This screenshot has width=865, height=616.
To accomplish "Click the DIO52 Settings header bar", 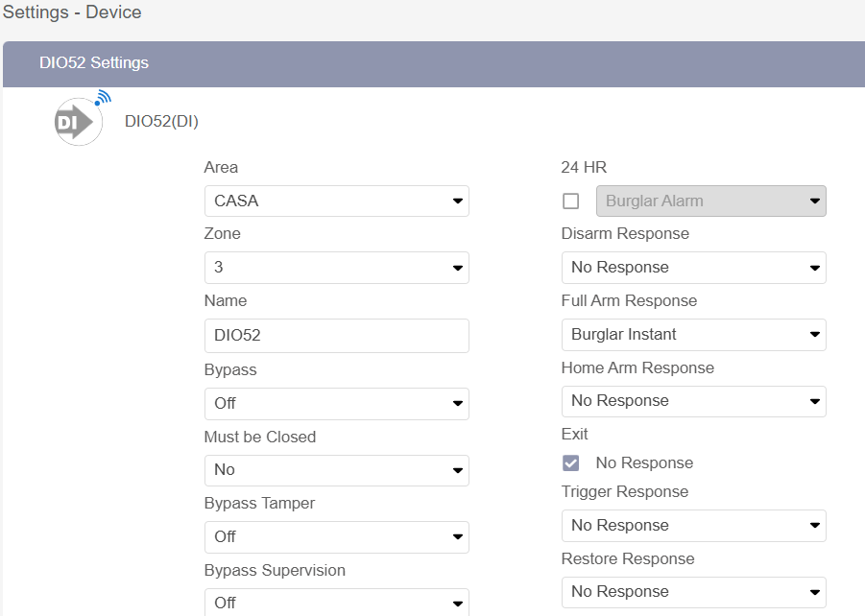I will (x=432, y=63).
